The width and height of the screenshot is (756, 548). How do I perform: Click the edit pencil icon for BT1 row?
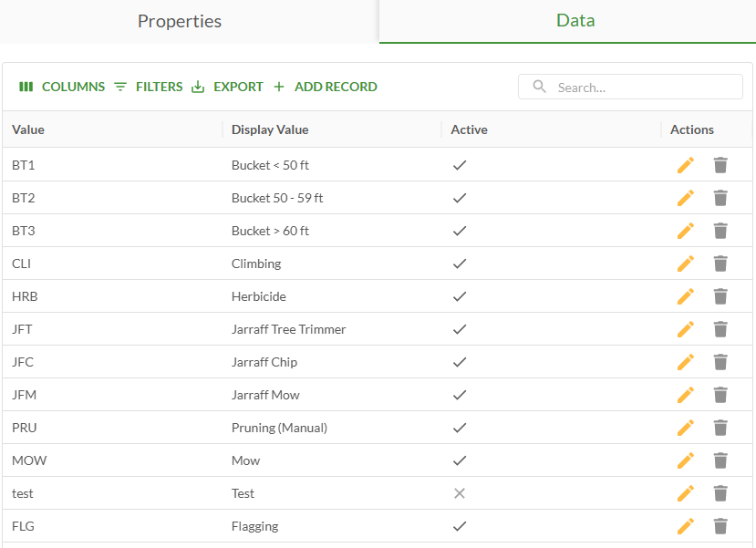coord(686,165)
